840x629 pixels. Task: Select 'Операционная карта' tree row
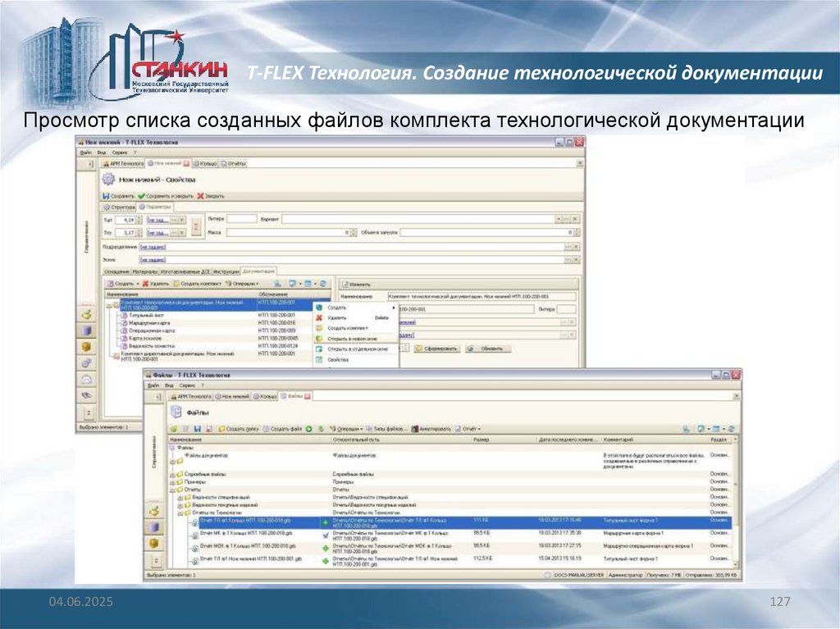[152, 330]
